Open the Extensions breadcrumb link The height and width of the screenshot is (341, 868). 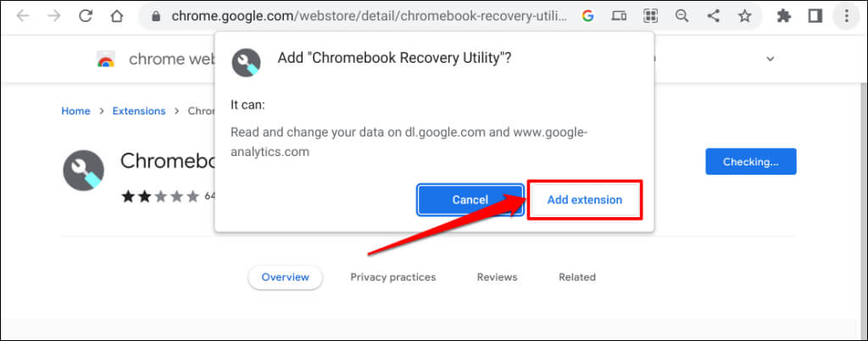point(139,111)
